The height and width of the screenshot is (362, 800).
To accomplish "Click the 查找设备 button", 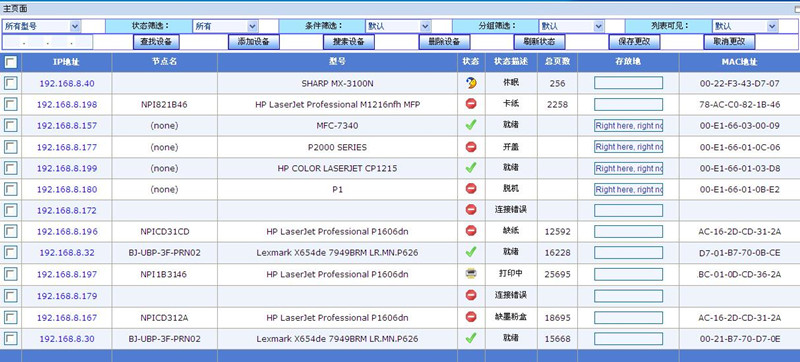I will point(156,42).
